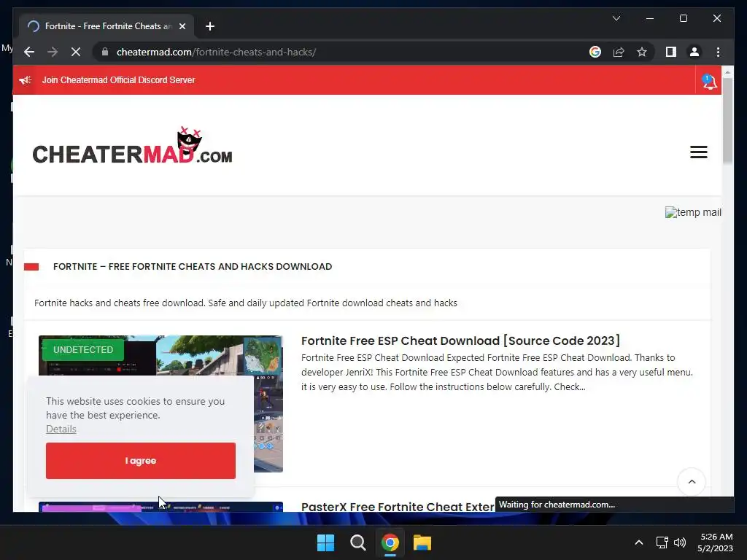This screenshot has height=560, width=747.
Task: Open the notification bell icon
Action: (x=709, y=81)
